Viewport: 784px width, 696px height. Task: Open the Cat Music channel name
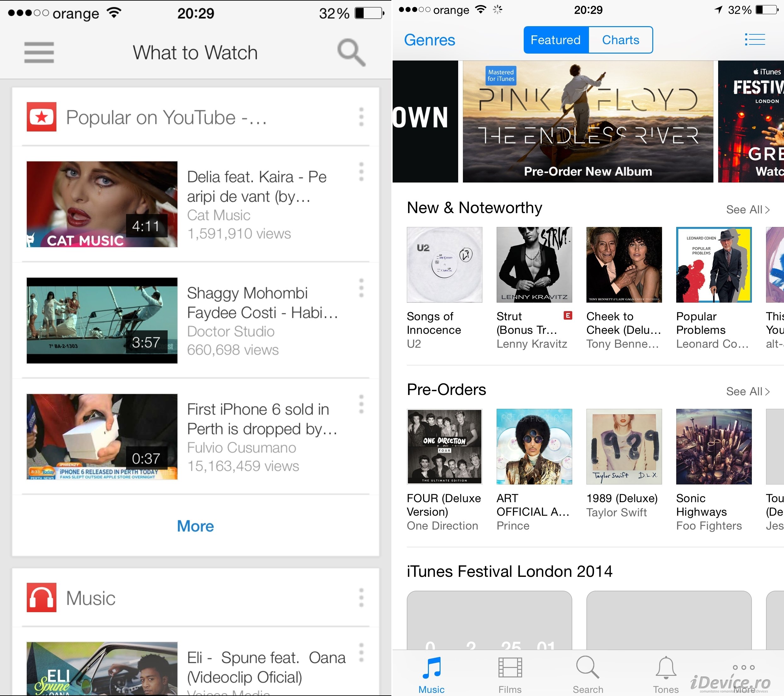click(x=219, y=215)
